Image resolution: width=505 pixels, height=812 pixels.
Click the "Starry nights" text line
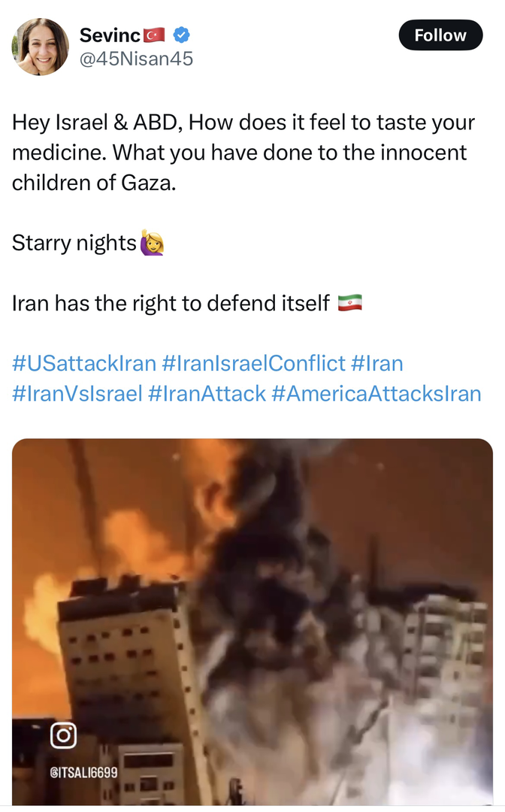[x=74, y=243]
